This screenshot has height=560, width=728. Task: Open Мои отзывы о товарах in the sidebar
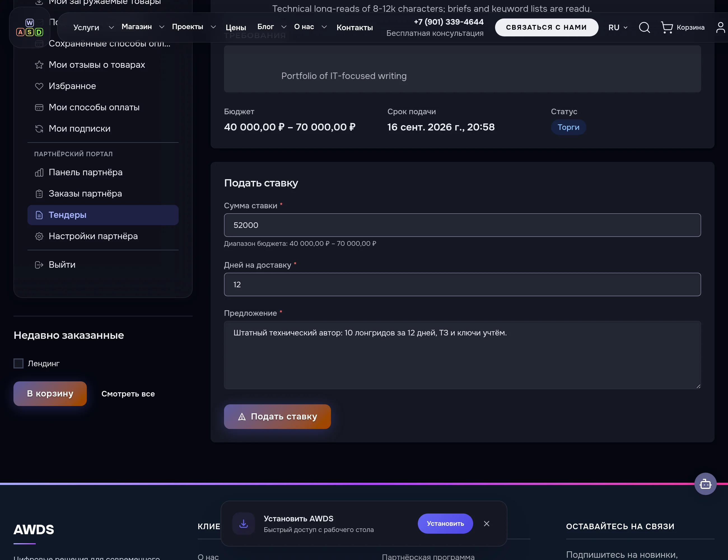[x=103, y=65]
